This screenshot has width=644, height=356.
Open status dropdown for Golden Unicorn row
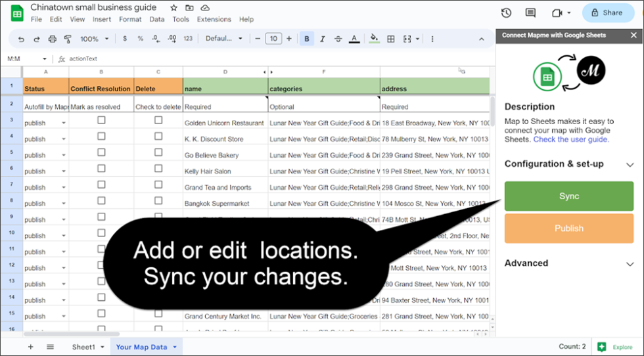64,123
